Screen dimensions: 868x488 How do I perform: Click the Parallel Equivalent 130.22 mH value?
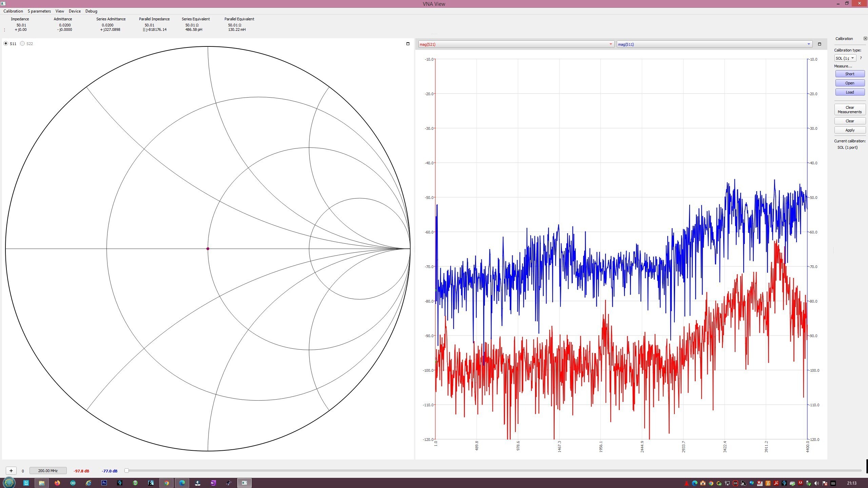tap(237, 29)
